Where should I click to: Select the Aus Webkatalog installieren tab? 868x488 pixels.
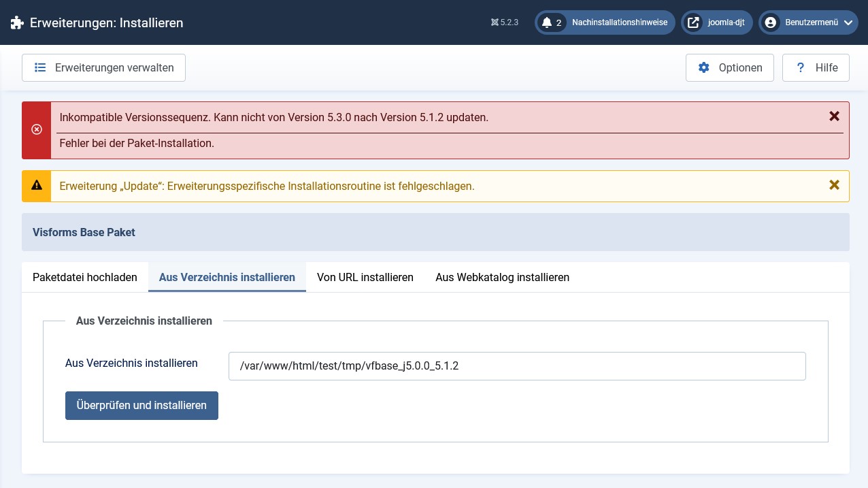[x=502, y=277]
